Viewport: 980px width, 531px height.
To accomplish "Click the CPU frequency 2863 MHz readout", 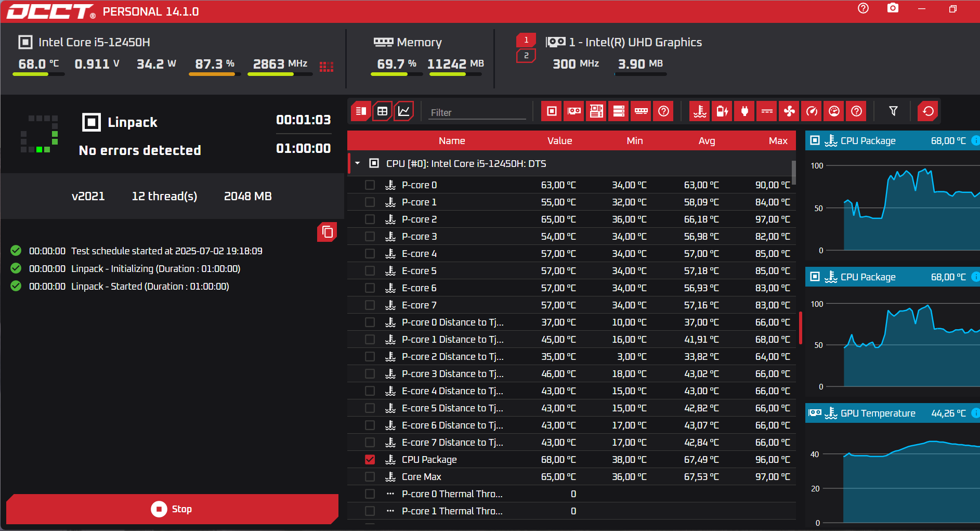I will point(280,64).
